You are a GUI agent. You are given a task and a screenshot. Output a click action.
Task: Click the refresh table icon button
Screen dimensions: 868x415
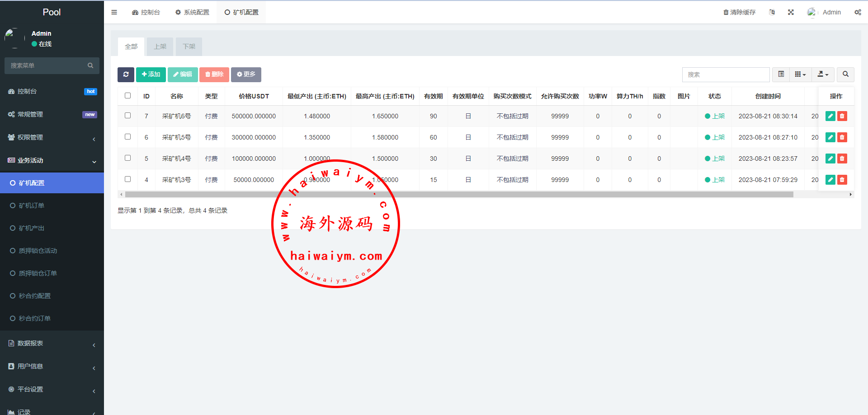pyautogui.click(x=126, y=75)
